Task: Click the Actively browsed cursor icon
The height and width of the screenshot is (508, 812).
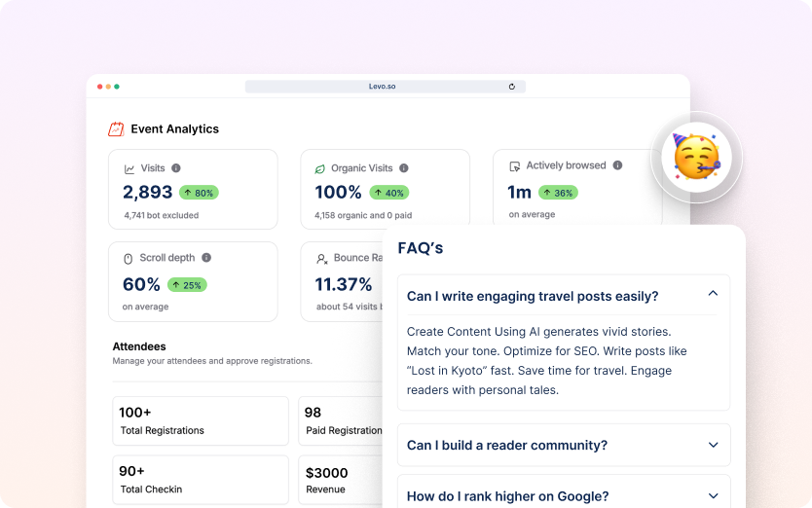Action: (515, 166)
